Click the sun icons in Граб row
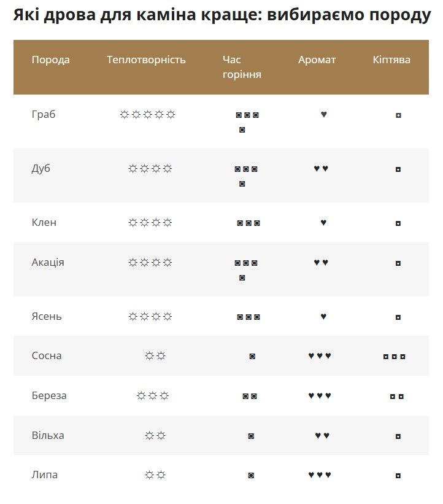 [147, 115]
